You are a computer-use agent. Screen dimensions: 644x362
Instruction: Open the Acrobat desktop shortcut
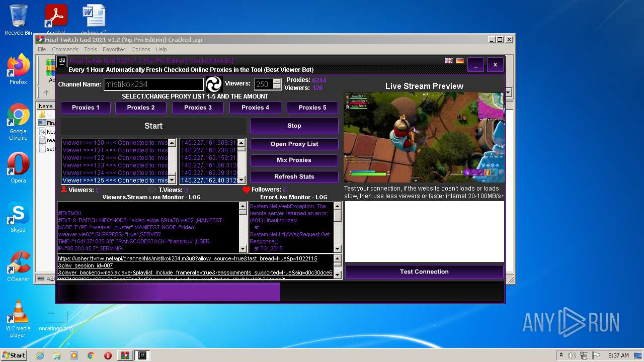coord(56,20)
